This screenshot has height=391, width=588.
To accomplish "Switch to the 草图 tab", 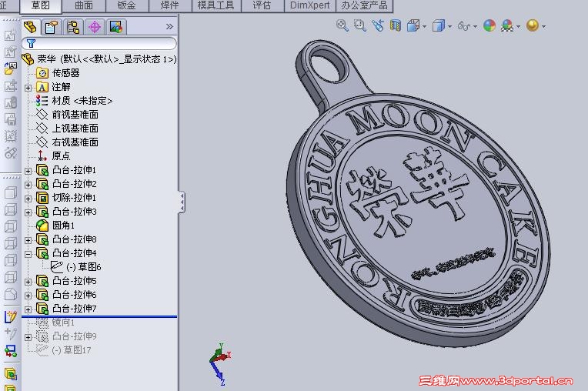I will [x=41, y=5].
